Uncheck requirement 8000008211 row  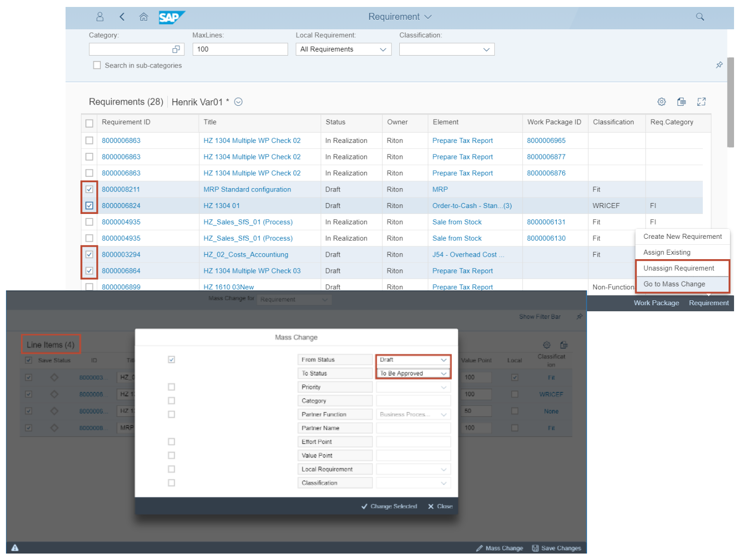coord(89,189)
